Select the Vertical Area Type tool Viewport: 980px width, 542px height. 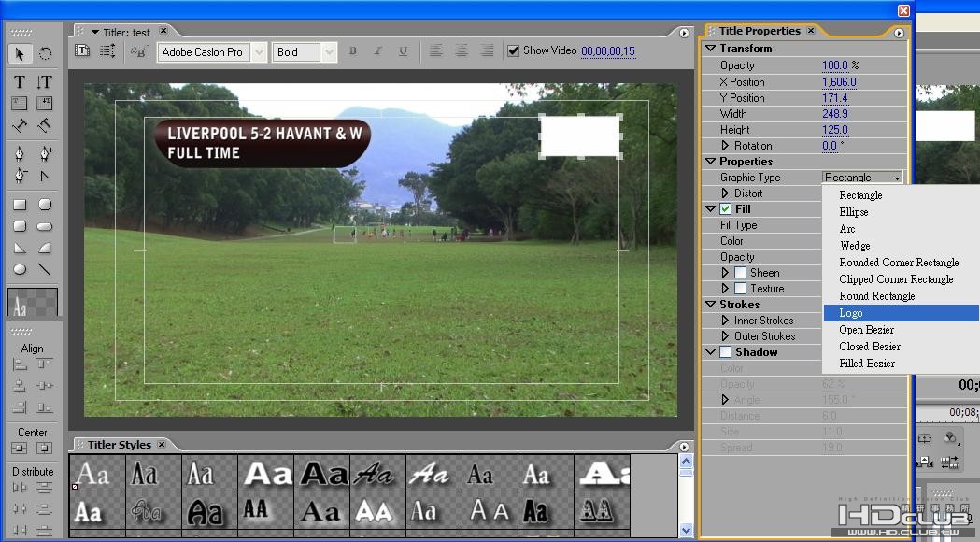pyautogui.click(x=44, y=103)
